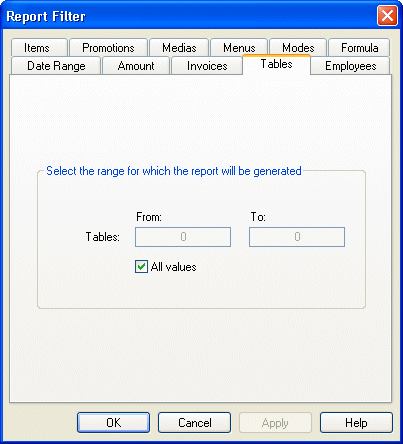Select the Amount tab
This screenshot has width=403, height=444.
[x=136, y=66]
